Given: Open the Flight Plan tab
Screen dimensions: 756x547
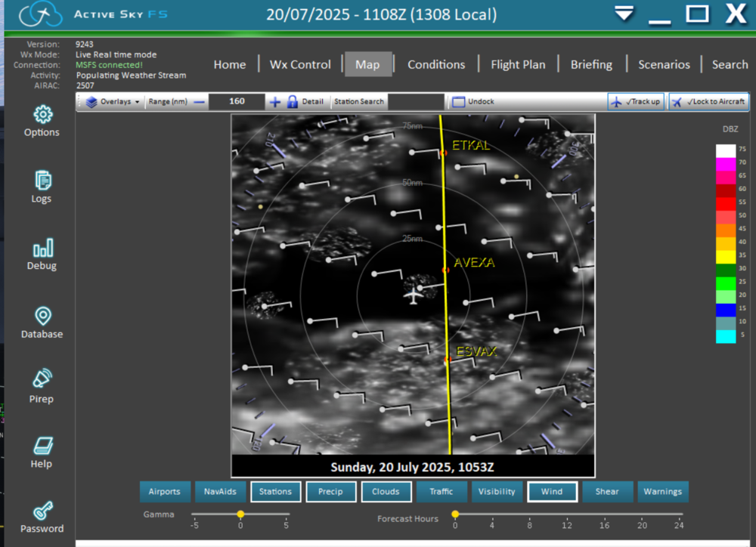Looking at the screenshot, I should click(518, 65).
